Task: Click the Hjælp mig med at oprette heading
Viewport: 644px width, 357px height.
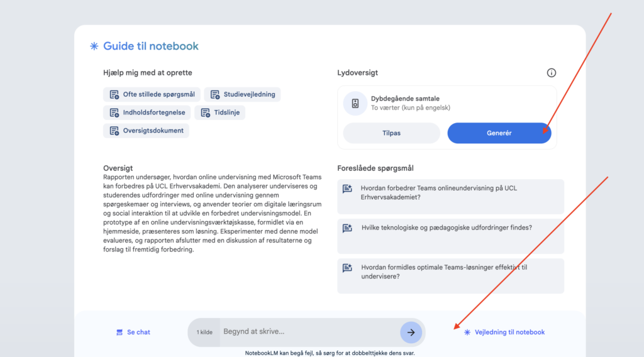Action: (147, 73)
